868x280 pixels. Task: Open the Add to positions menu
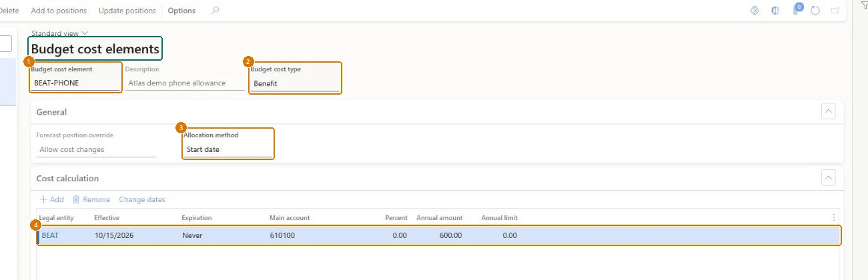[59, 11]
